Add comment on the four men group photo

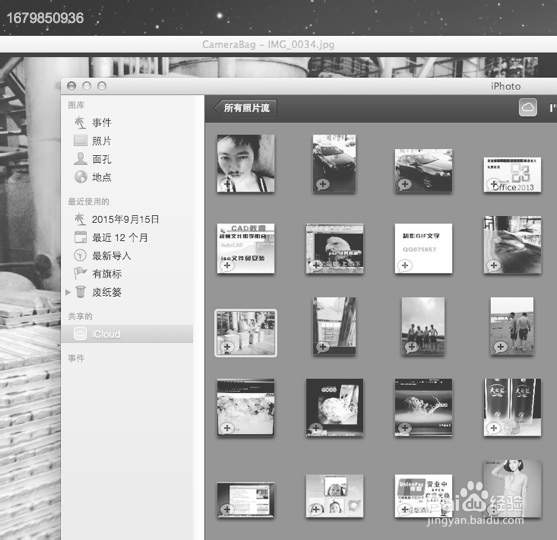pyautogui.click(x=412, y=347)
